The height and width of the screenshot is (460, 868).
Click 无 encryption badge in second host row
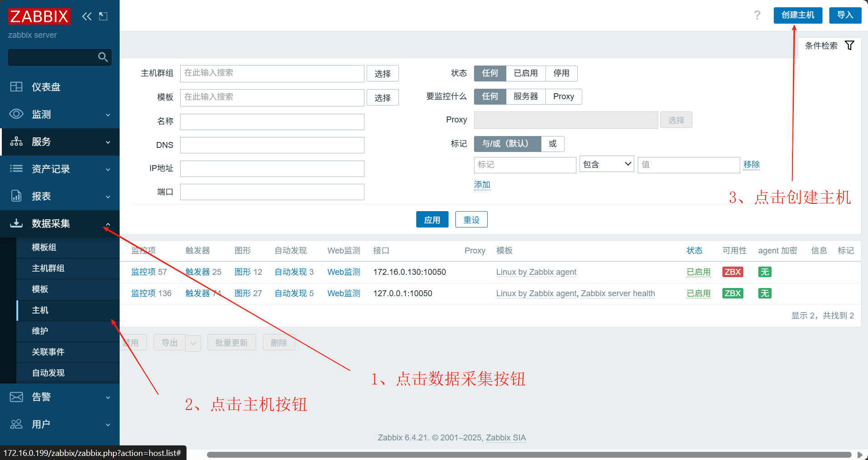(x=765, y=293)
